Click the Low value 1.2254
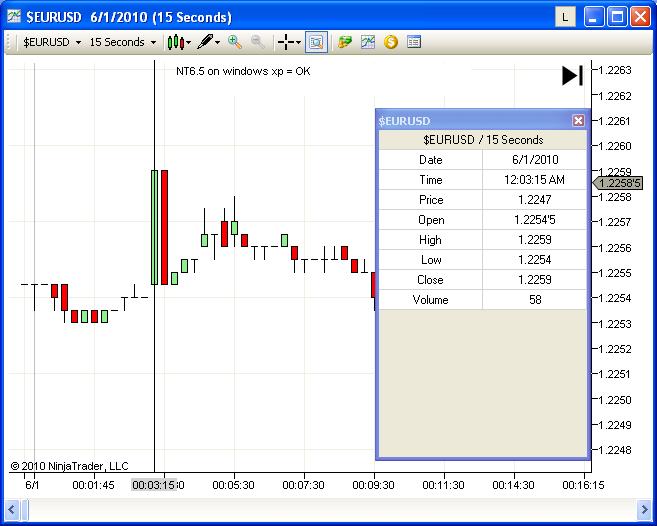 coord(535,260)
